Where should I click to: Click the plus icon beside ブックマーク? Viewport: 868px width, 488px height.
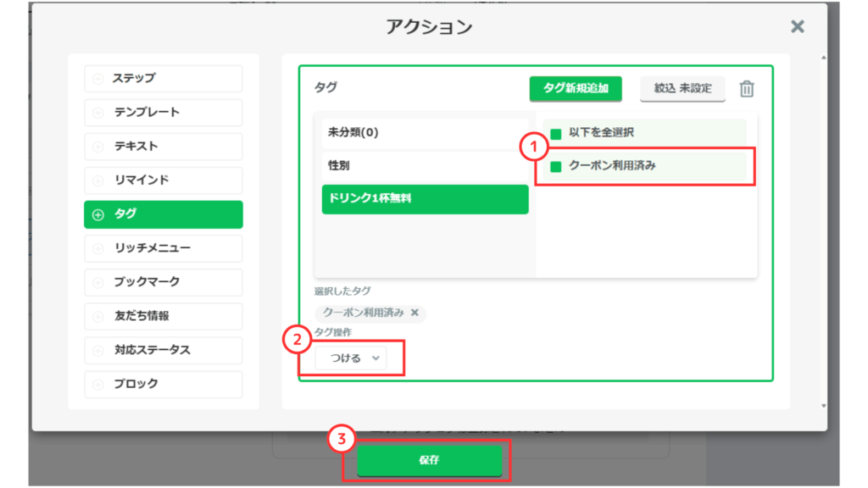[98, 282]
